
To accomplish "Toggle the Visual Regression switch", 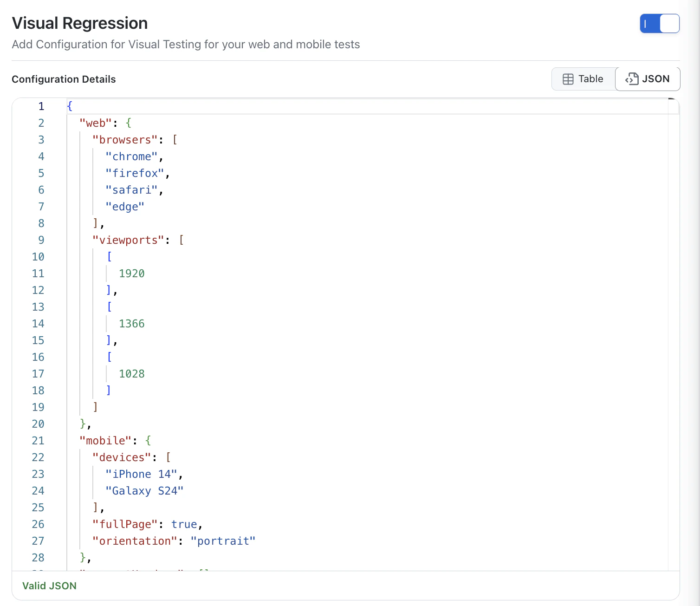I will pos(659,24).
